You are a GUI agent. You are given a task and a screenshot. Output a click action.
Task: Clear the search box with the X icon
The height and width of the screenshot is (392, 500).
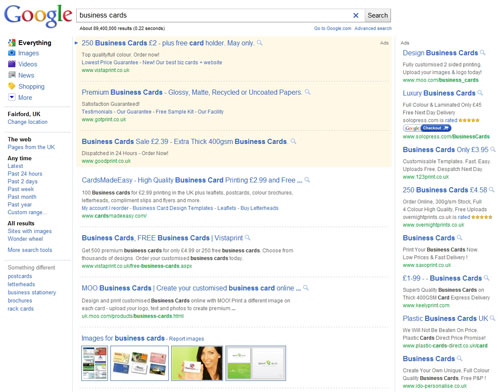tap(356, 15)
